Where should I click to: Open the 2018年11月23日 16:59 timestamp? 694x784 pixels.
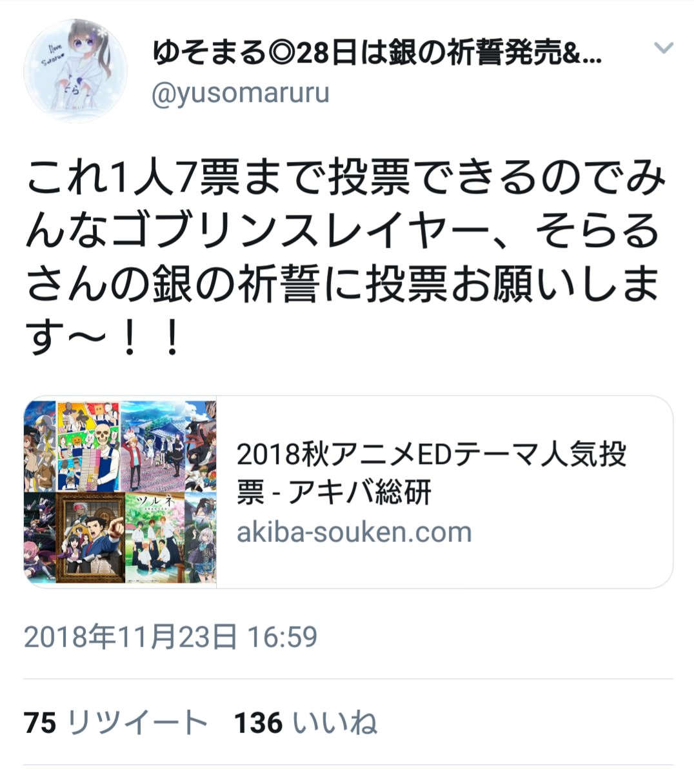coord(170,637)
